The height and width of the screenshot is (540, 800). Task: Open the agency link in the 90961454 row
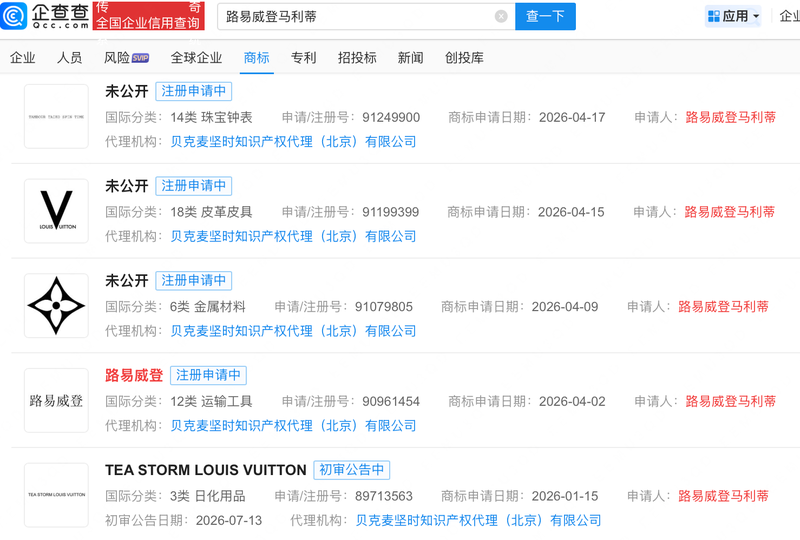click(x=293, y=426)
